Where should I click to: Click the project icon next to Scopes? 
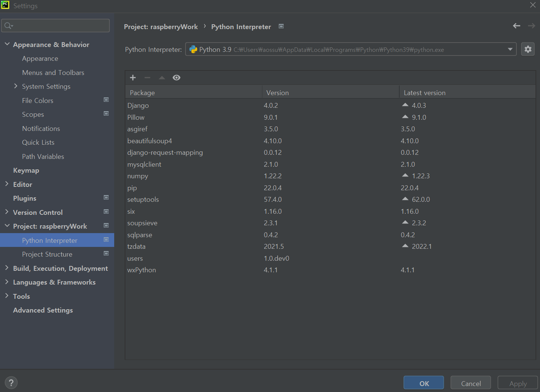106,113
